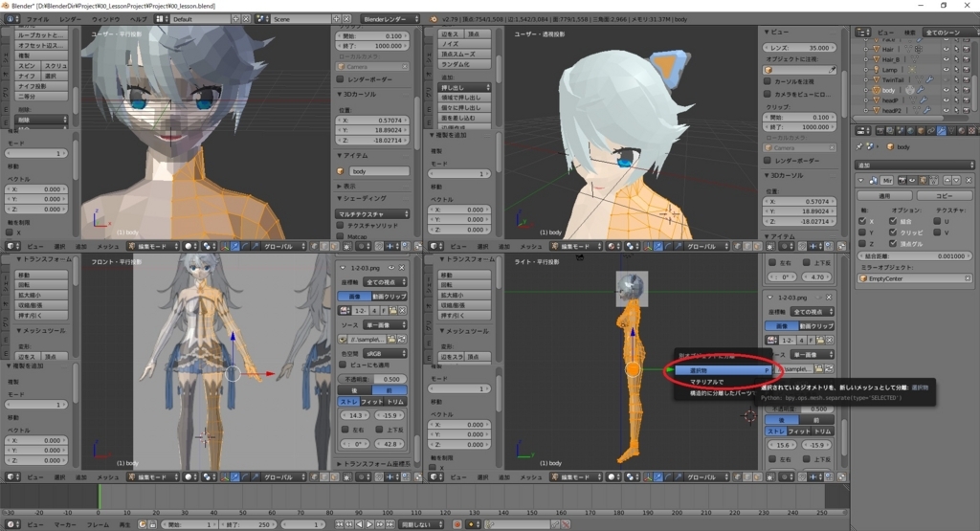Open Render tab camera icon in Properties

point(880,130)
